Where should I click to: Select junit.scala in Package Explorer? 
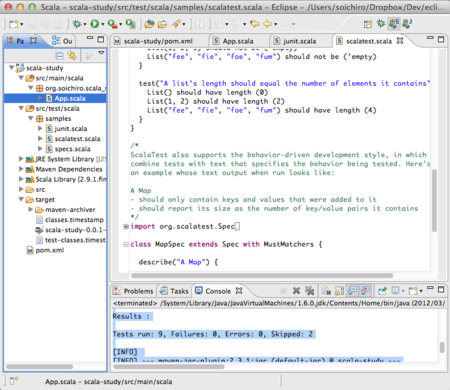coord(66,129)
